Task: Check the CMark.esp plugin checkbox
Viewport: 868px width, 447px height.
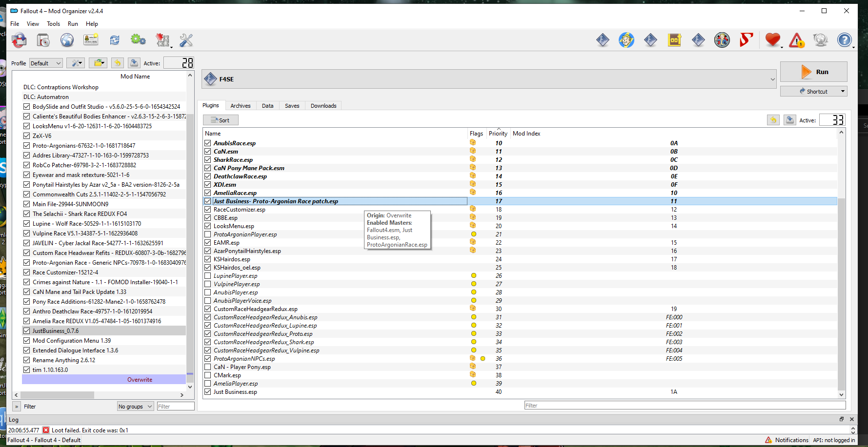Action: tap(208, 375)
